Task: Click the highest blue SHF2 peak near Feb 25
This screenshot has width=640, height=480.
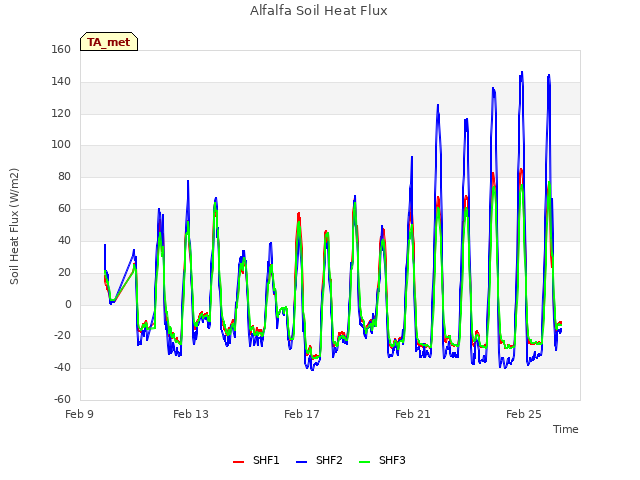Action: click(x=522, y=72)
